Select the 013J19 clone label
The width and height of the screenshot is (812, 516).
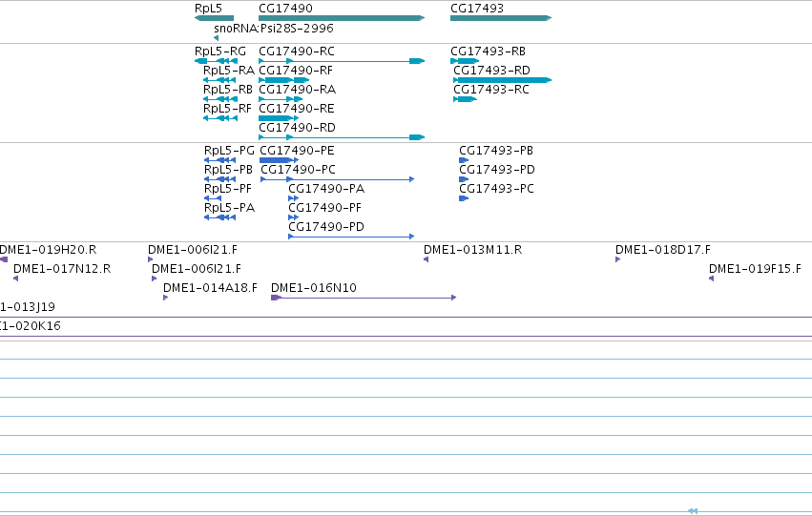point(28,307)
